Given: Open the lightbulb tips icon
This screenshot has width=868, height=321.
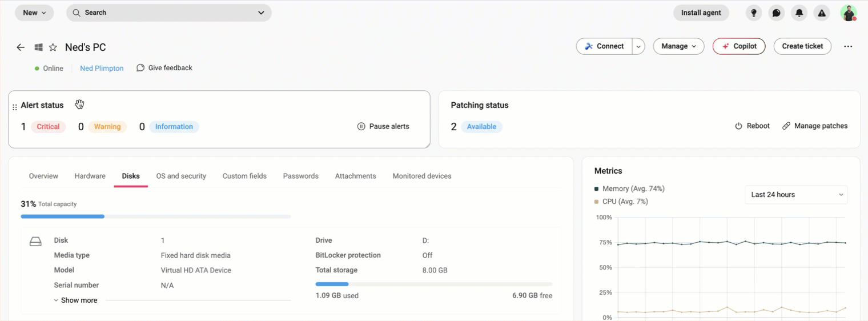Looking at the screenshot, I should (x=754, y=13).
